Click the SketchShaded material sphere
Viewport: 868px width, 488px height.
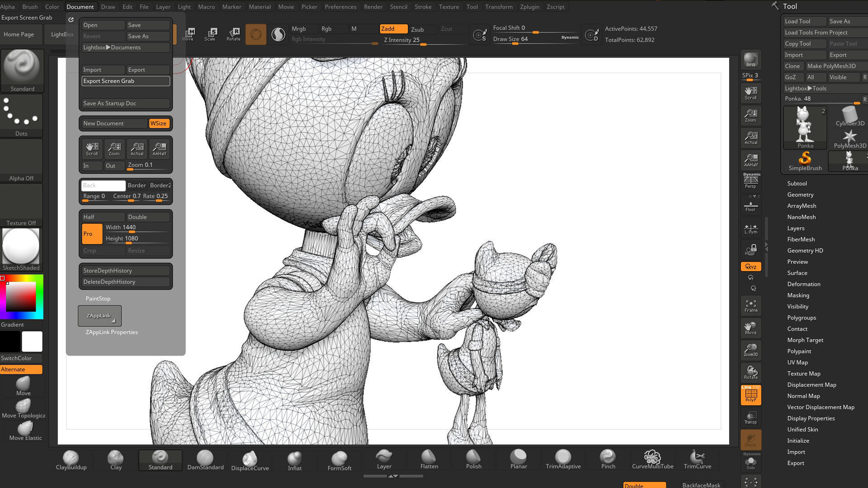[21, 249]
